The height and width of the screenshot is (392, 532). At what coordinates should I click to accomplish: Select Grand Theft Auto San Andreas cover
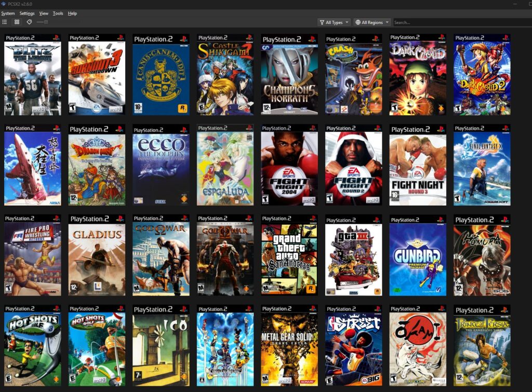(x=289, y=255)
